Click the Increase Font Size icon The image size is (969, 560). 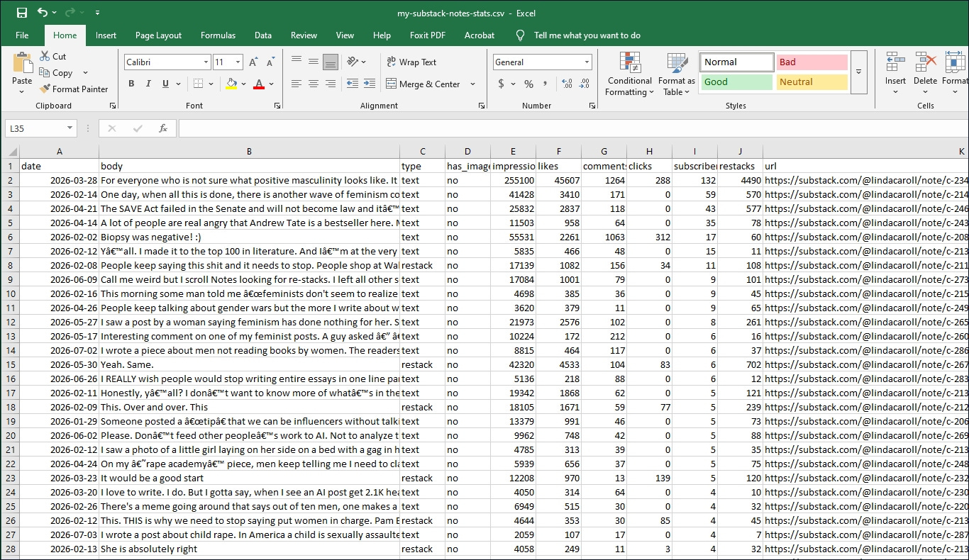coord(254,62)
